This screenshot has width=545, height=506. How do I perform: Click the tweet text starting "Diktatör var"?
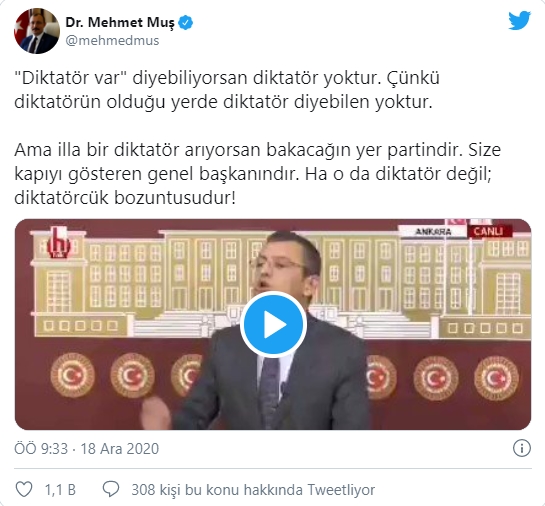(227, 90)
